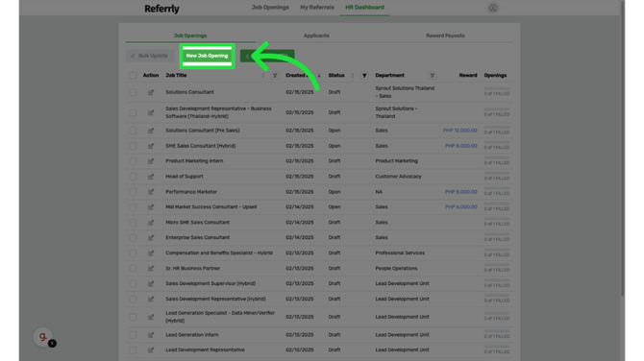
Task: Tick the SME Sales Consultant (Hybrid) checkbox
Action: click(x=133, y=146)
